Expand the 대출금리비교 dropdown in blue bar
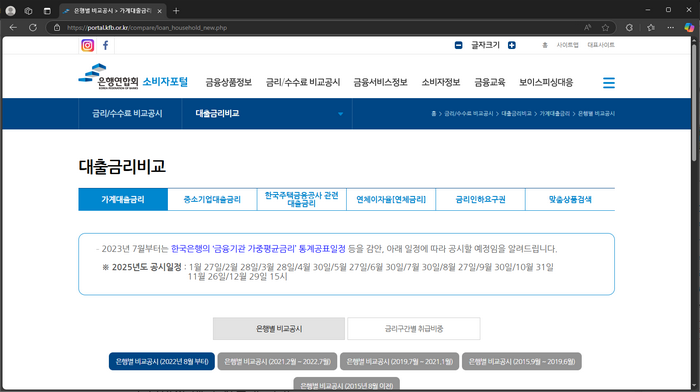The height and width of the screenshot is (392, 700). coord(340,114)
